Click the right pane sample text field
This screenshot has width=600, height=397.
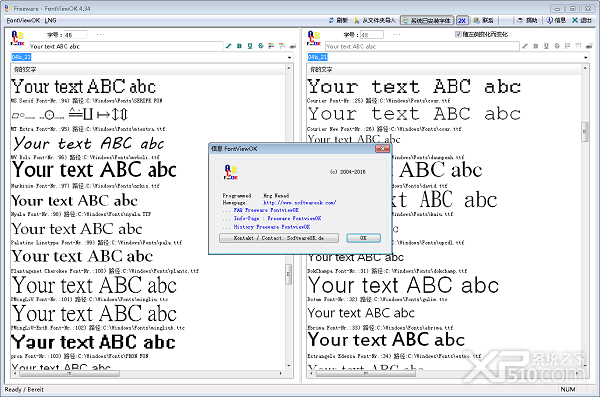pyautogui.click(x=422, y=46)
